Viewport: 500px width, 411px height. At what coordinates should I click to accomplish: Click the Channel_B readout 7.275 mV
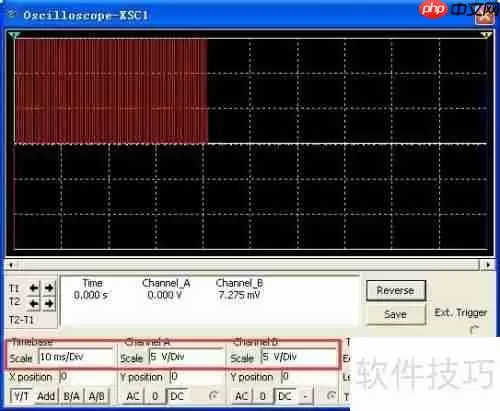pos(239,295)
